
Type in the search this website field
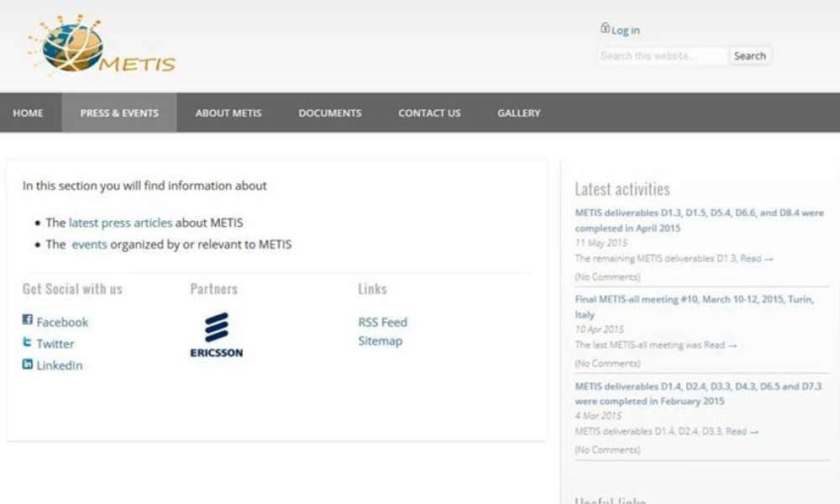click(662, 56)
